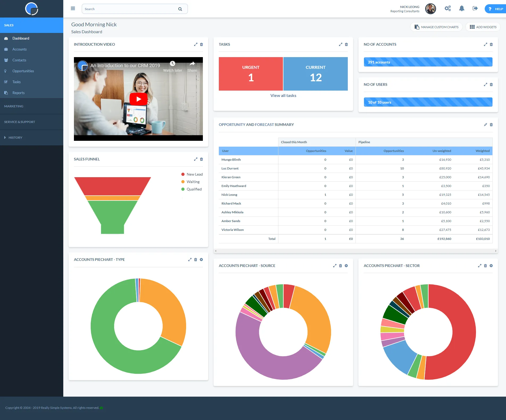Click the Add Widgets button
This screenshot has height=420, width=506.
pyautogui.click(x=483, y=27)
